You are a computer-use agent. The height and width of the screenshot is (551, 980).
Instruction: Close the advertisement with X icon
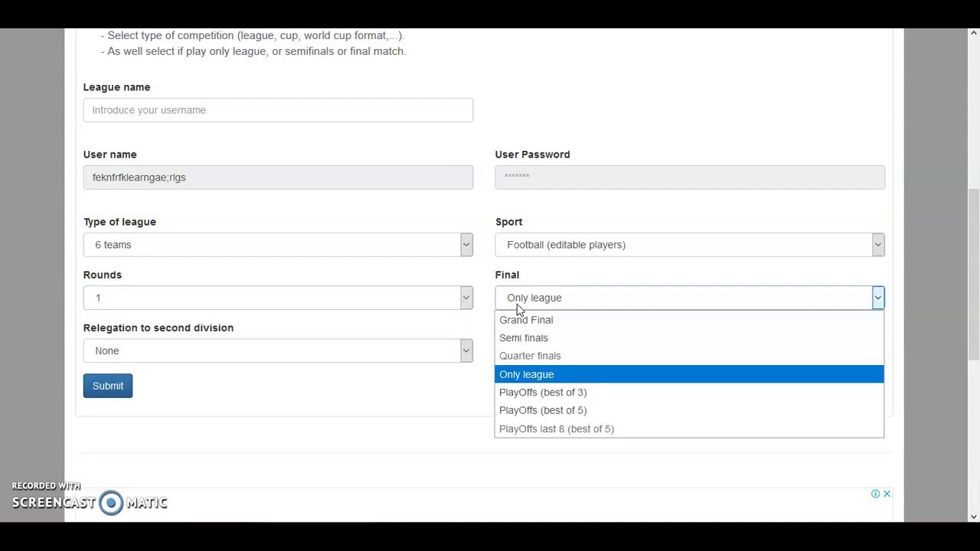click(x=887, y=494)
